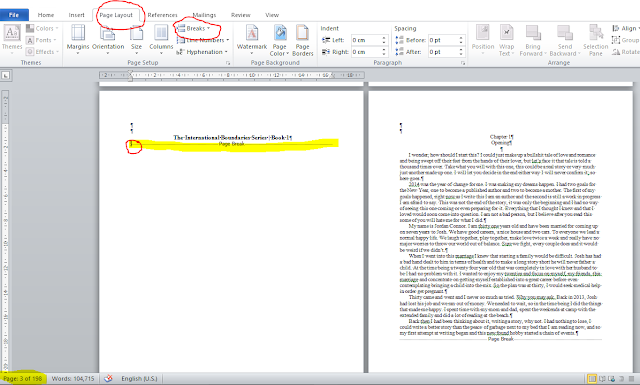Image resolution: width=640 pixels, height=385 pixels.
Task: Switch to the Mailings tab
Action: coord(204,15)
